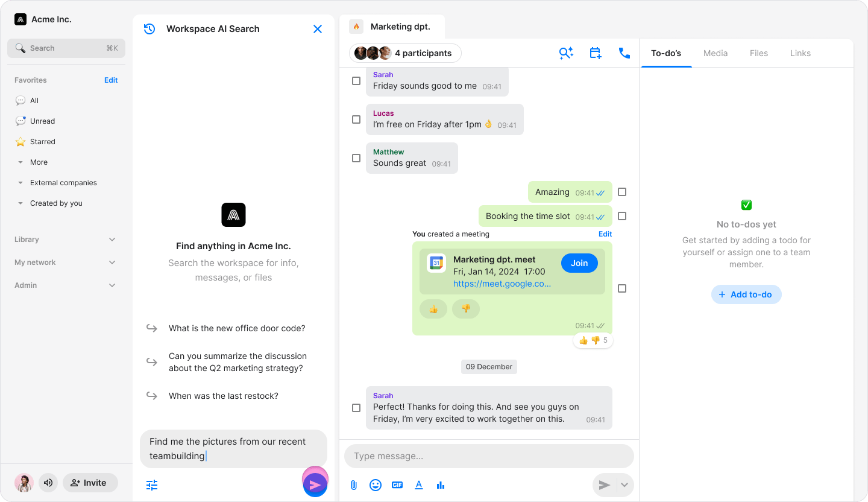Open your profile avatar
868x502 pixels.
pyautogui.click(x=24, y=483)
